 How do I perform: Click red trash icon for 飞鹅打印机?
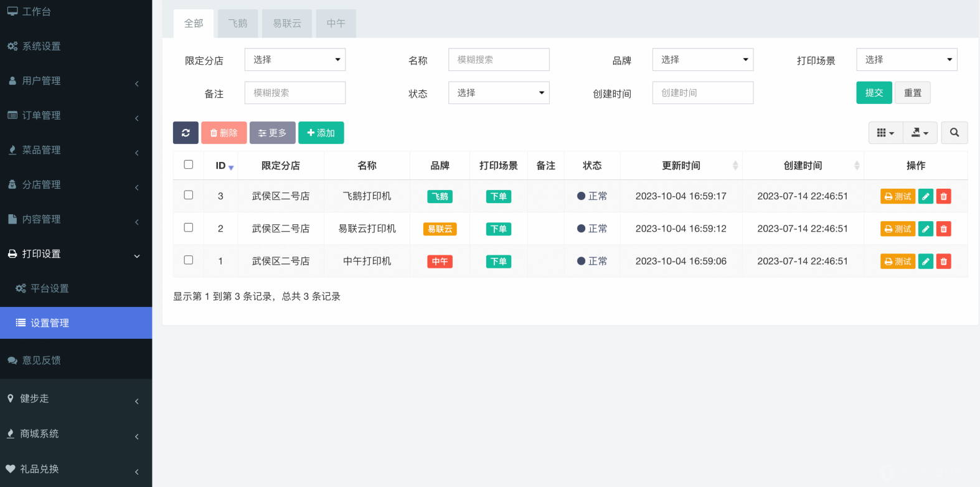pos(943,197)
